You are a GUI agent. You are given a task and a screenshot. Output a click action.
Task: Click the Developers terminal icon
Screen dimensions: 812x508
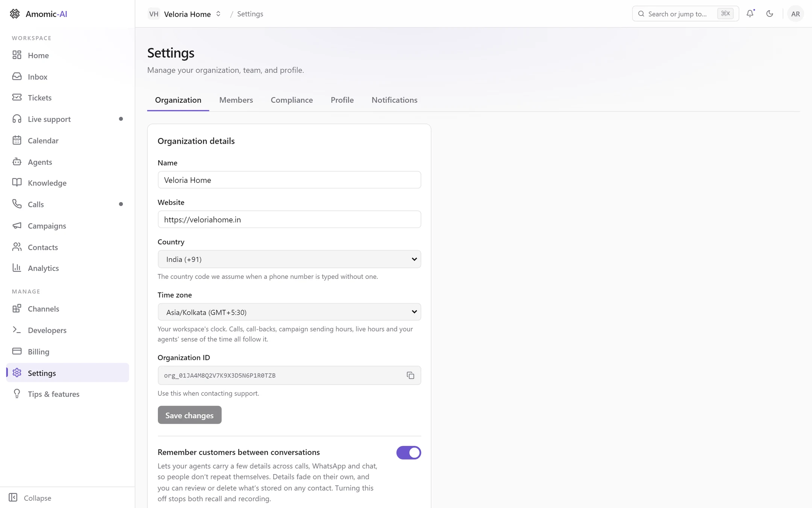coord(17,330)
